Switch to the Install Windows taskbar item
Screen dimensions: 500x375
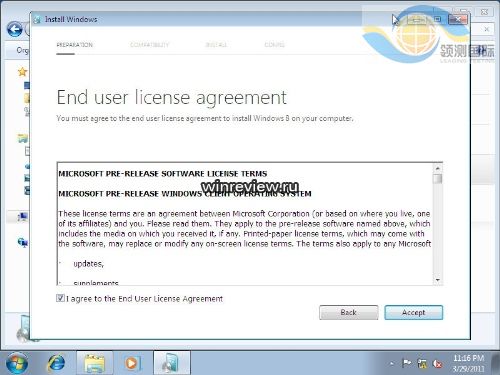(172, 363)
